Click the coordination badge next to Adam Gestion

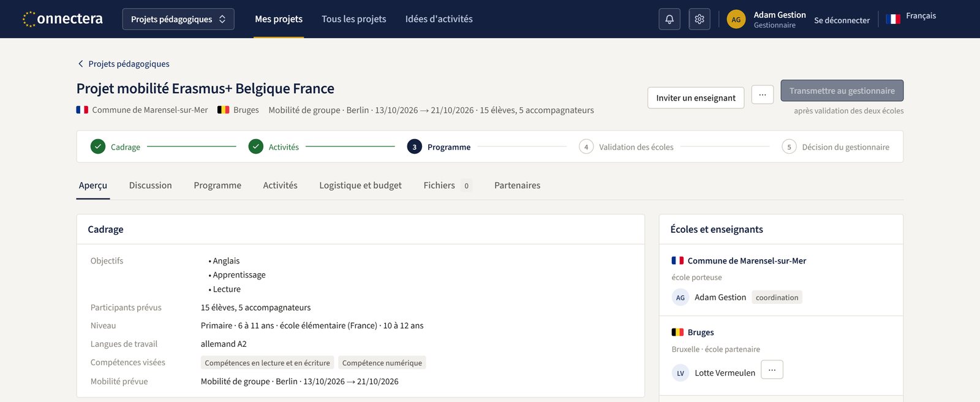pos(777,297)
